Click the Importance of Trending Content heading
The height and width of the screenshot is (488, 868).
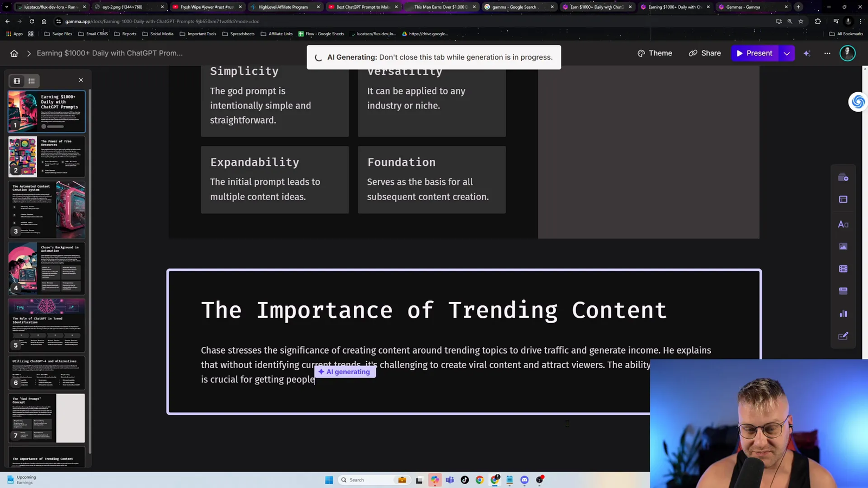click(433, 310)
